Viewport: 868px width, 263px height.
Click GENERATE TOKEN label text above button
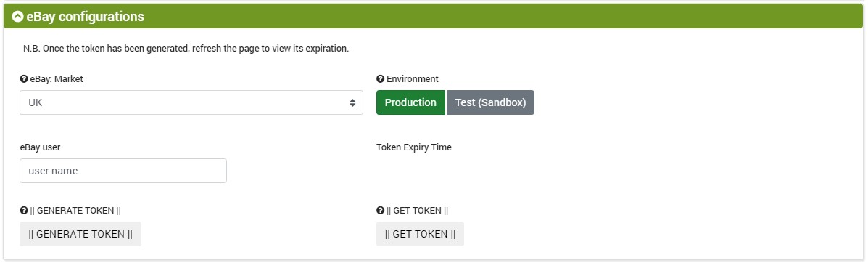pos(75,210)
